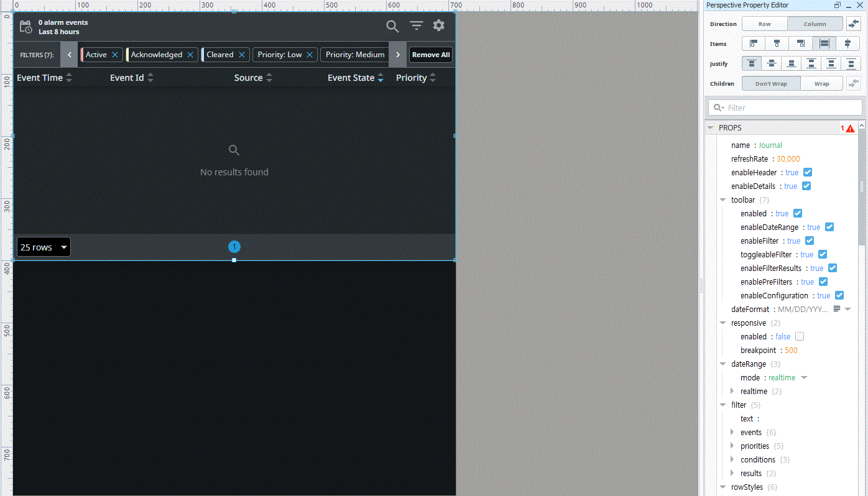This screenshot has width=868, height=496.
Task: Justify content to flex end
Action: tap(792, 64)
